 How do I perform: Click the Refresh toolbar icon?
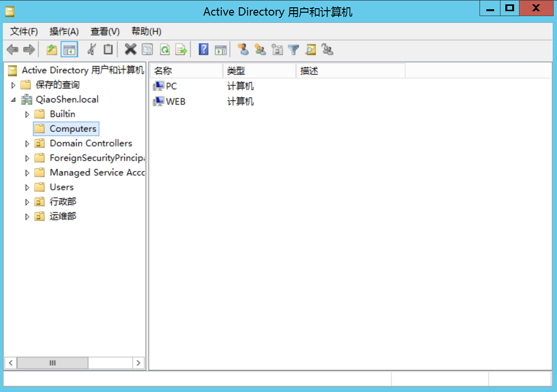tap(165, 49)
